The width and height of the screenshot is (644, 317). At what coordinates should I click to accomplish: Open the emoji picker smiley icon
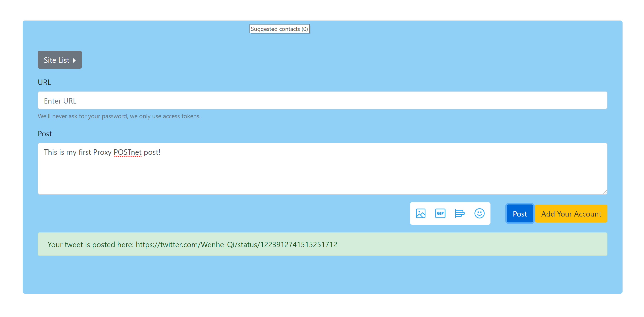(479, 213)
